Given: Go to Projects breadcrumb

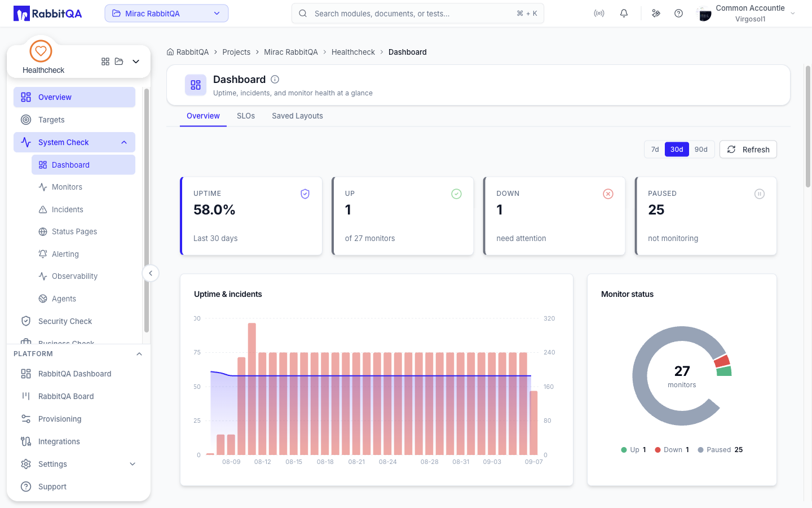Looking at the screenshot, I should [236, 52].
